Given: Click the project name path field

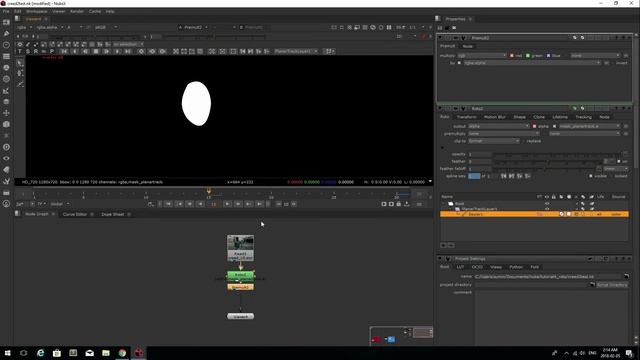Looking at the screenshot, I should tap(548, 277).
